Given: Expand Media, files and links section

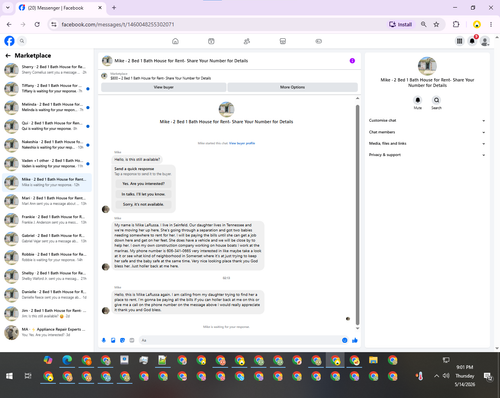Looking at the screenshot, I should (x=427, y=143).
